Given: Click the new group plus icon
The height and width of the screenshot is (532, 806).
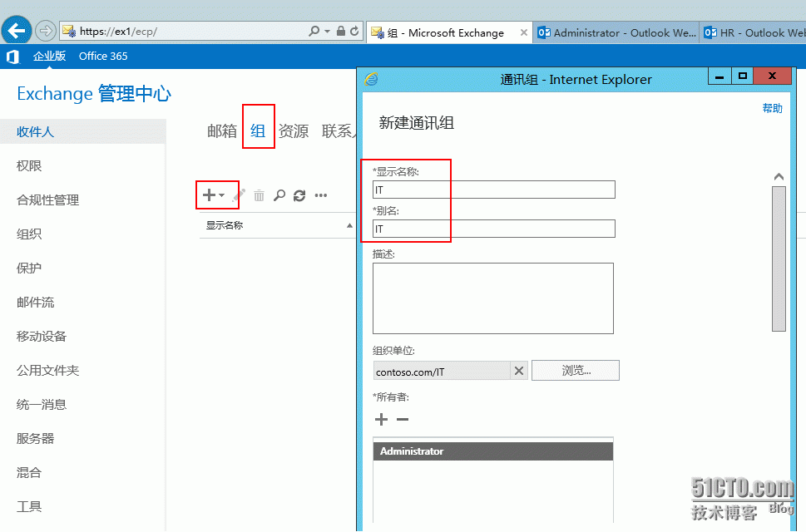Looking at the screenshot, I should click(209, 195).
